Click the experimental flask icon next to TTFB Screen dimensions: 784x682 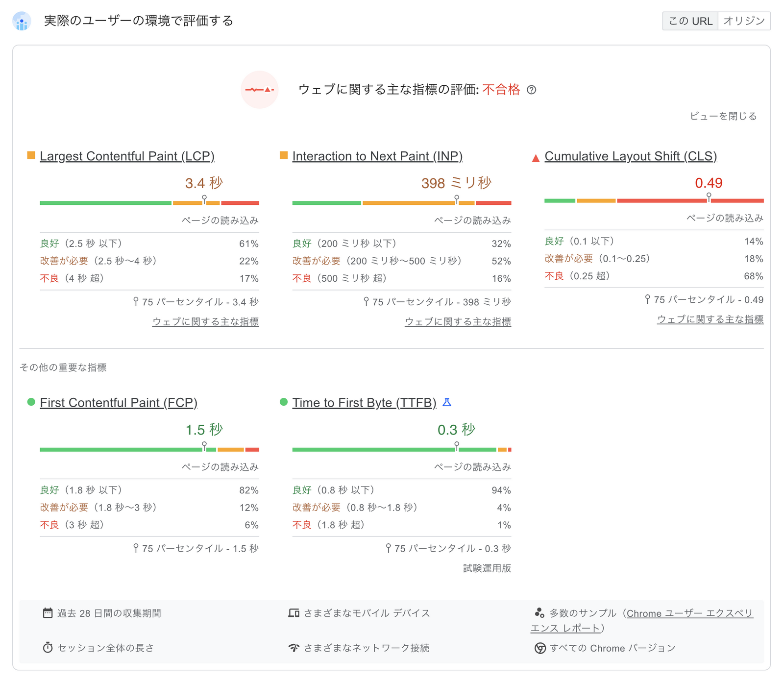point(447,402)
